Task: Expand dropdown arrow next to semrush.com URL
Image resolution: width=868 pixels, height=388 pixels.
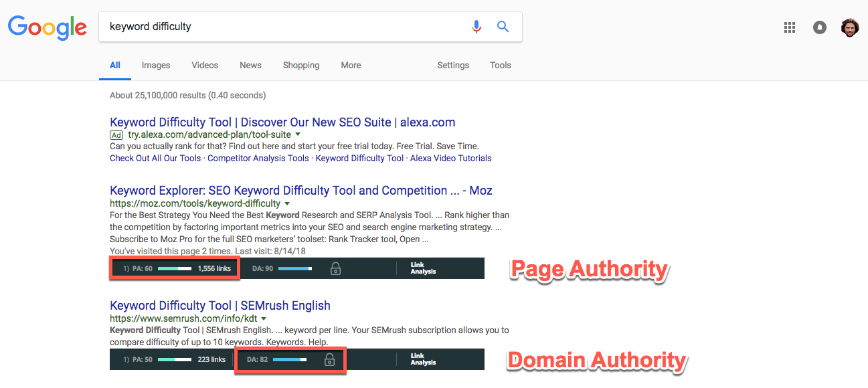Action: click(x=264, y=319)
